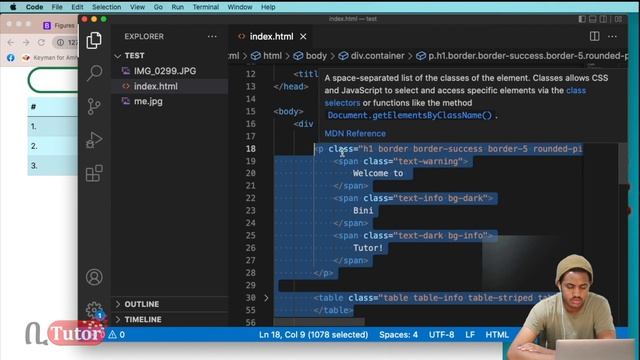Image resolution: width=640 pixels, height=360 pixels.
Task: Expand folded table block at line 30
Action: pyautogui.click(x=266, y=298)
